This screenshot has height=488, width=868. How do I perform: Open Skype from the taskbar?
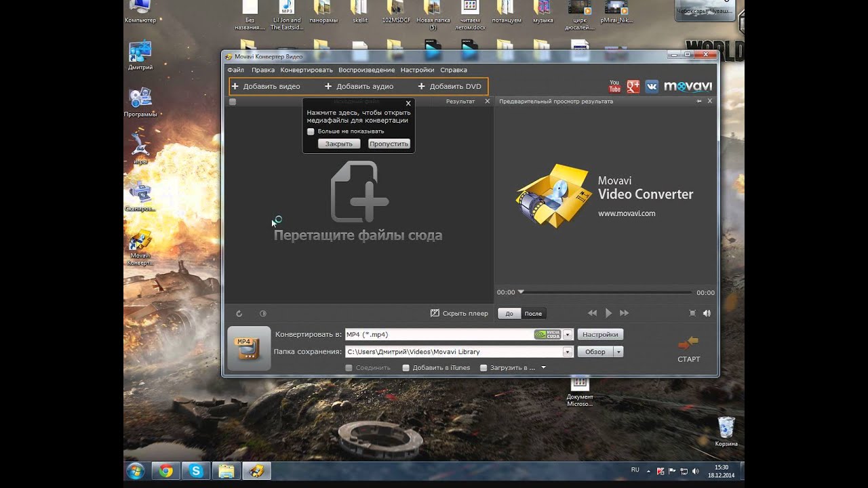point(196,471)
